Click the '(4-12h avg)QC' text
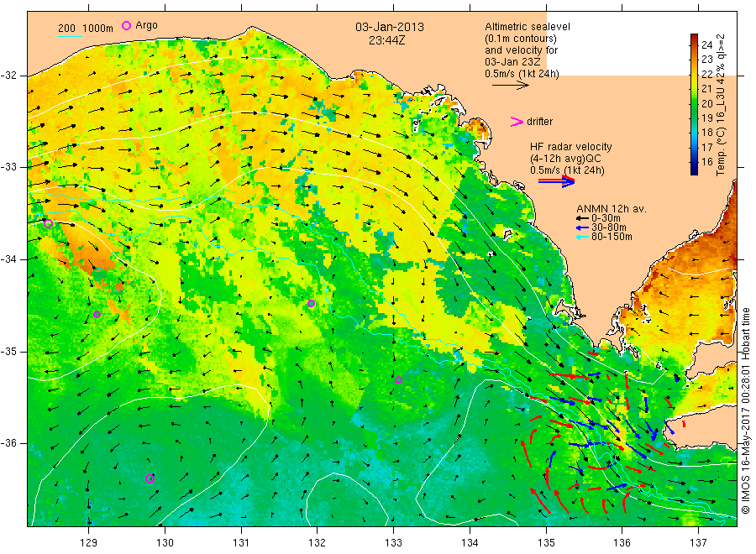 point(565,159)
